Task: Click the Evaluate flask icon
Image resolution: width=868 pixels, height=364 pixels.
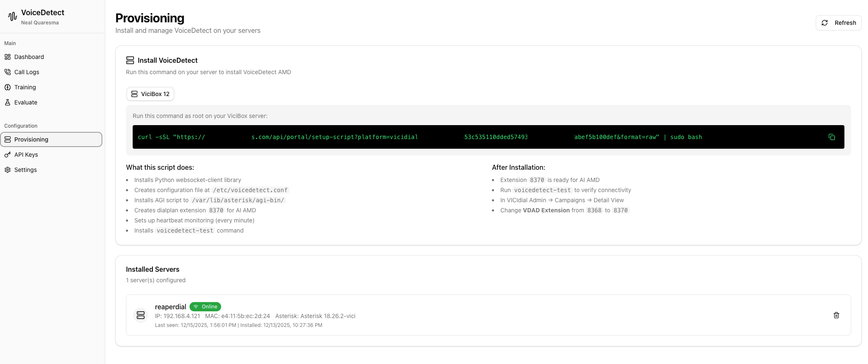Action: click(x=8, y=102)
